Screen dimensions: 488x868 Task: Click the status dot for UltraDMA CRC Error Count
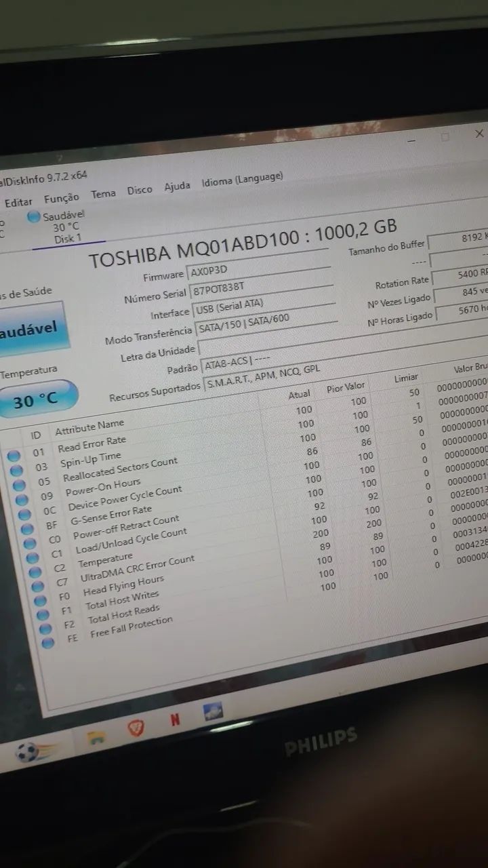(x=39, y=586)
